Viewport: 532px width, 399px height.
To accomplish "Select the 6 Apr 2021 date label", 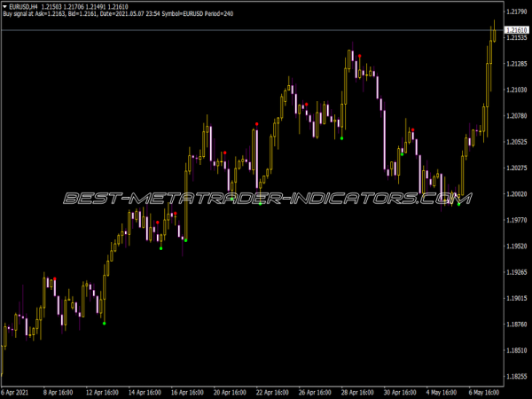I will (18, 391).
